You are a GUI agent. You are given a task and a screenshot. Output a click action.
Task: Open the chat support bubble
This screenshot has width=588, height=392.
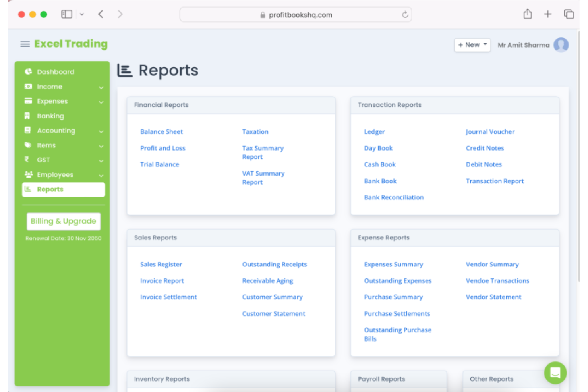pyautogui.click(x=555, y=373)
